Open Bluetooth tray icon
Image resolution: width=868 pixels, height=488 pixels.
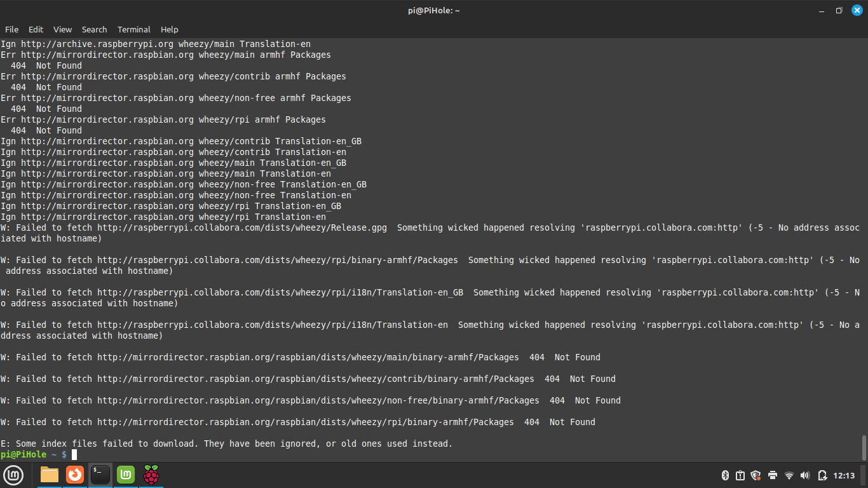pyautogui.click(x=725, y=475)
